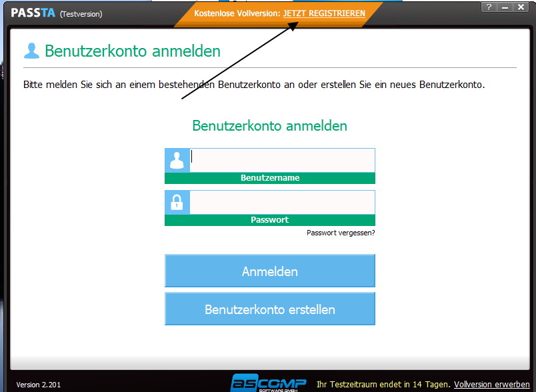This screenshot has height=392, width=536.
Task: Click the '(Testversion)' title text
Action: click(81, 14)
